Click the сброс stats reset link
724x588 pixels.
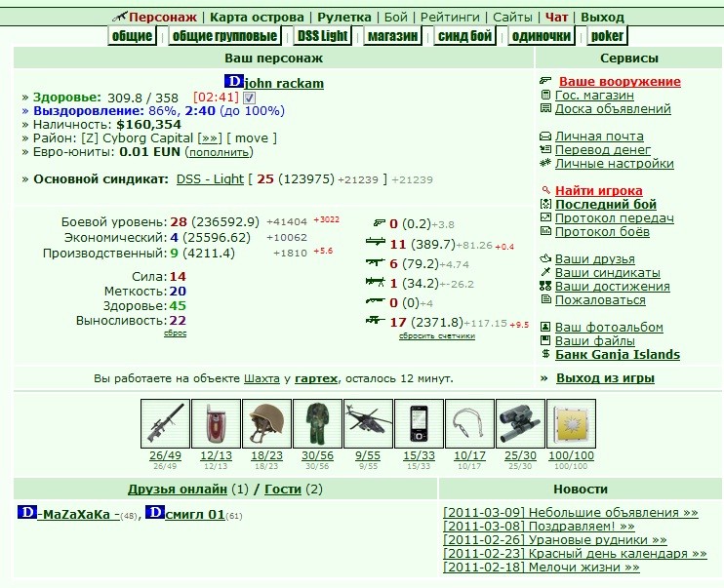175,333
